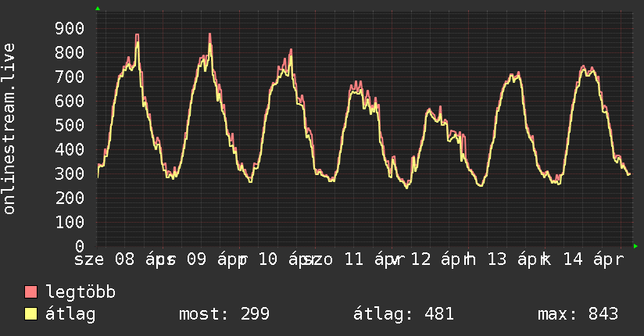Click the '09' date label on x-axis
The width and height of the screenshot is (644, 336).
point(196,259)
